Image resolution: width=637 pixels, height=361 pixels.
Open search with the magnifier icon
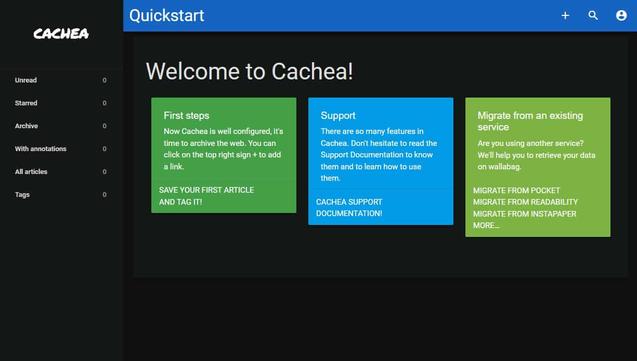593,15
